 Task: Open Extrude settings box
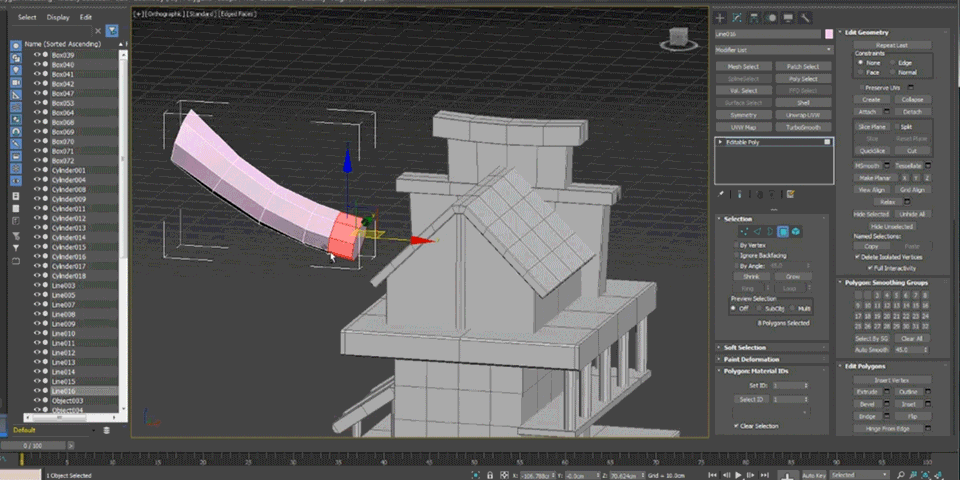pos(886,392)
